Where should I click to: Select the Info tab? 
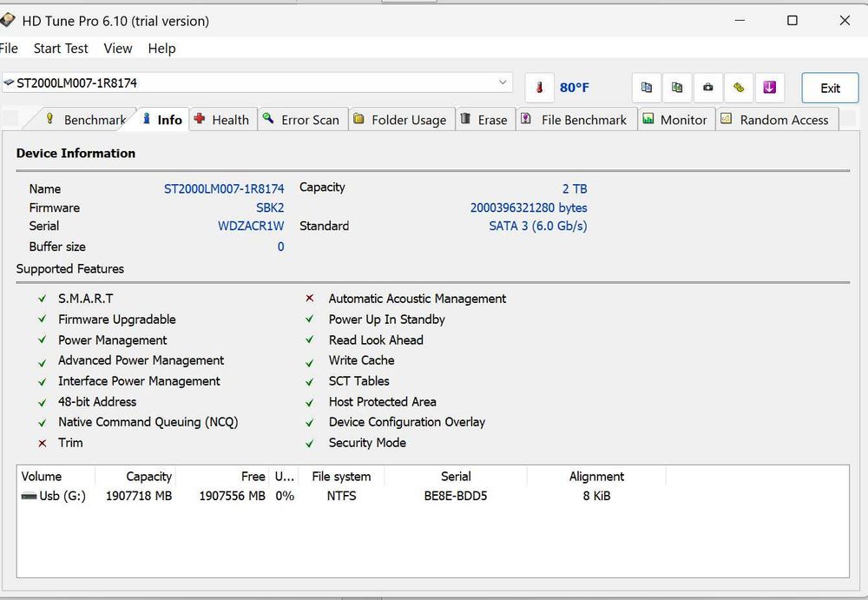(163, 120)
